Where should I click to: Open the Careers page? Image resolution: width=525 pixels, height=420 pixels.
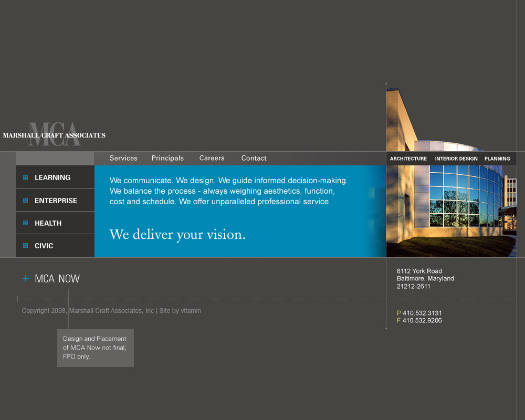click(x=212, y=158)
